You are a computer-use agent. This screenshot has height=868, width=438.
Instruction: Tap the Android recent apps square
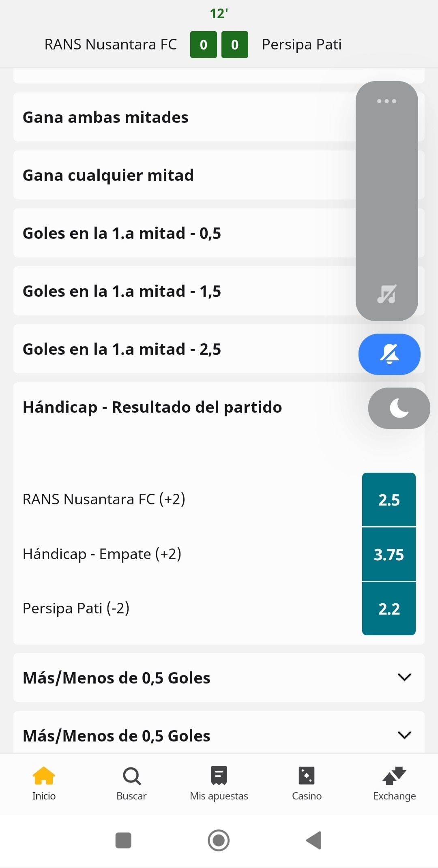coord(123,840)
